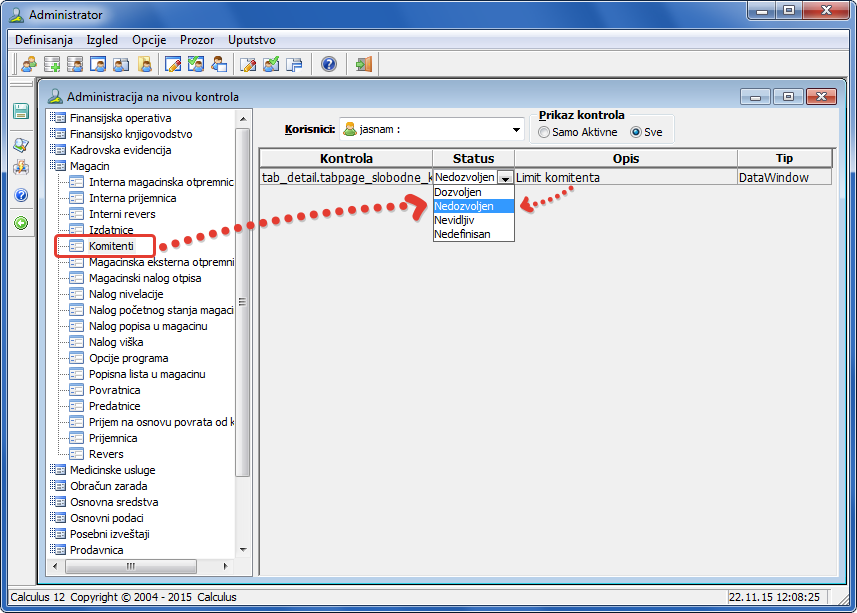Click the save diskette icon in left sidebar

tap(21, 111)
